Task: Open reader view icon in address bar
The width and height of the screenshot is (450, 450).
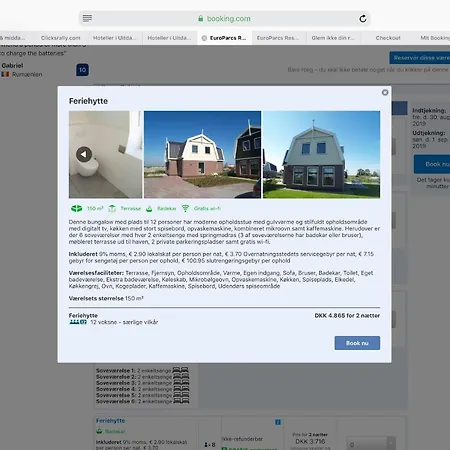Action: 87,18
